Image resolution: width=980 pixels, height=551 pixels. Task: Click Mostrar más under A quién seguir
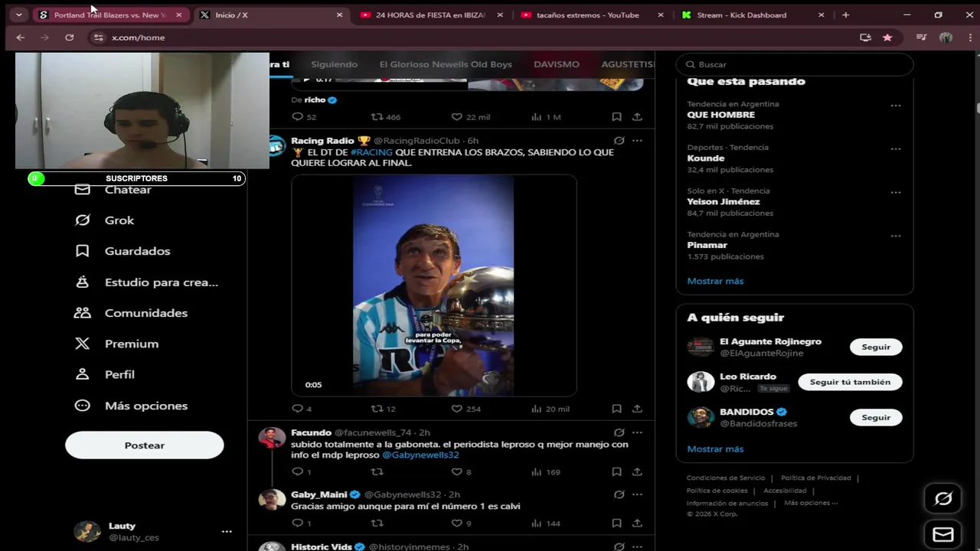715,449
